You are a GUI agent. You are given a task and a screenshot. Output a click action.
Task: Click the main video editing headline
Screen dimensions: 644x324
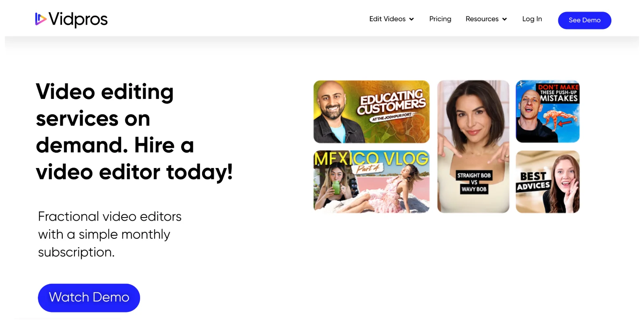[x=134, y=132]
